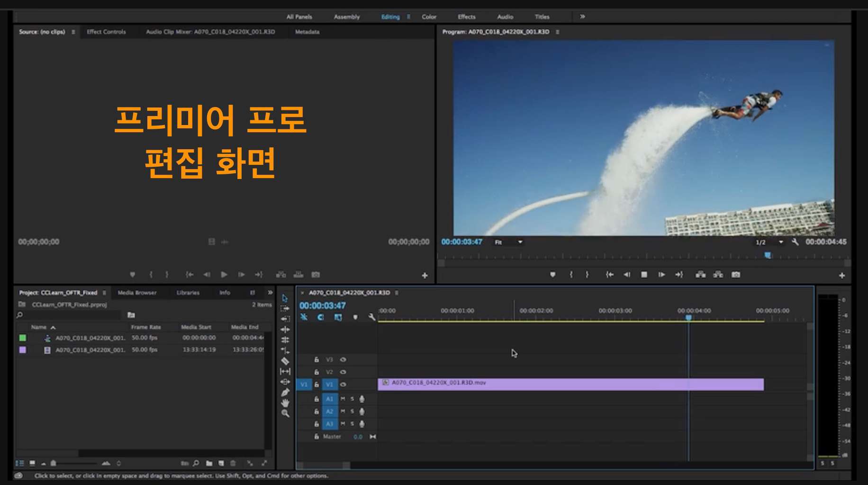
Task: Open Program monitor settings wrench
Action: pos(795,242)
